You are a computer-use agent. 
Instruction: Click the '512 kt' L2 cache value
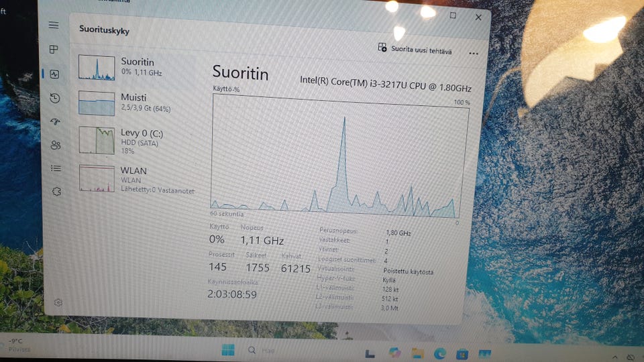pos(389,298)
